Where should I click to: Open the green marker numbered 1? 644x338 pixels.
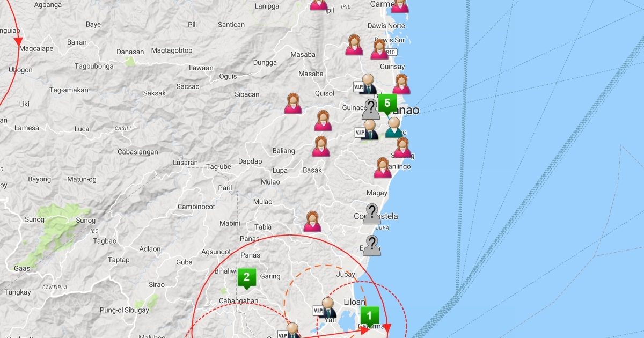(369, 315)
